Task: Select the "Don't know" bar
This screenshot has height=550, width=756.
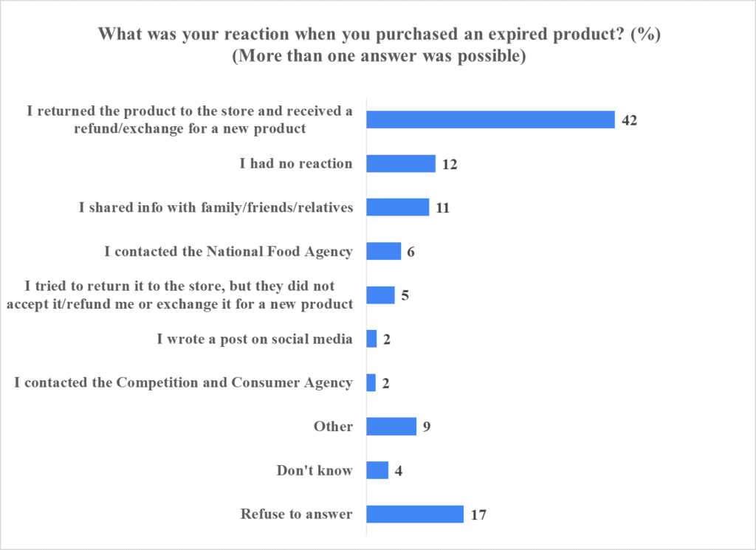Action: (377, 470)
